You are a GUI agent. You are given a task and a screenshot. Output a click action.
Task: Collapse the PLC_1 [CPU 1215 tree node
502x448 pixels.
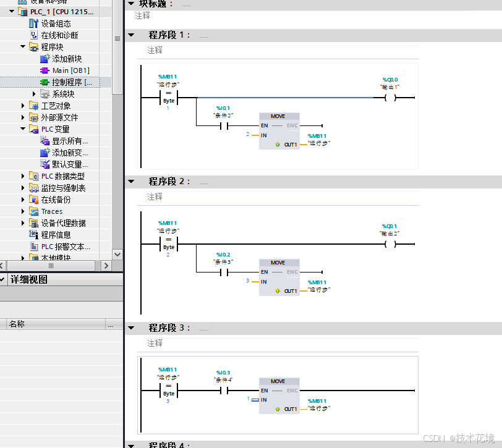[x=12, y=12]
